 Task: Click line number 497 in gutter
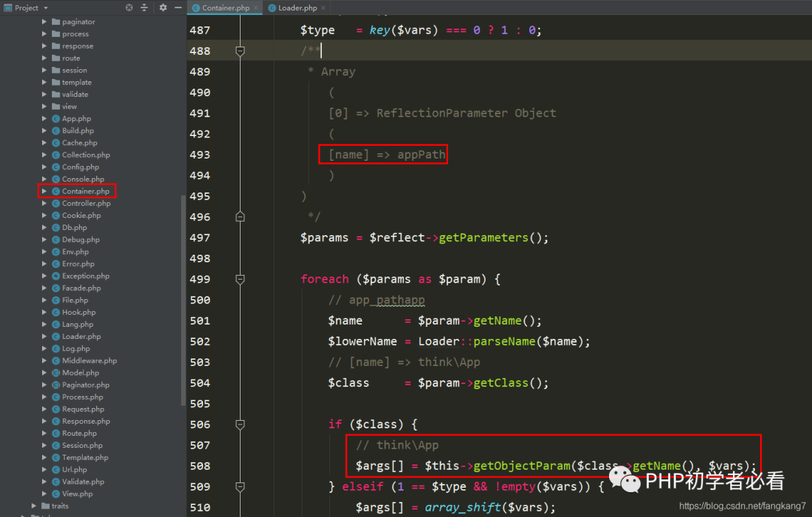tap(200, 237)
